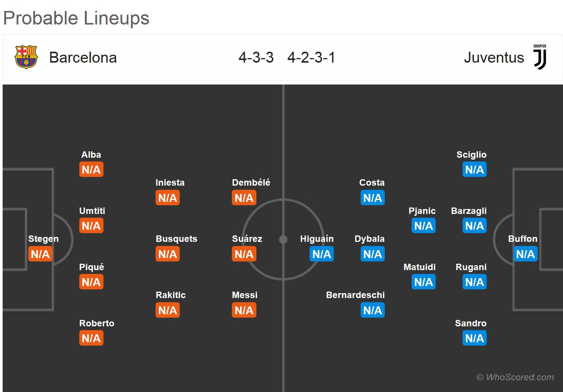This screenshot has width=563, height=392.
Task: Click Higuaín's blue N/A badge
Action: point(321,254)
